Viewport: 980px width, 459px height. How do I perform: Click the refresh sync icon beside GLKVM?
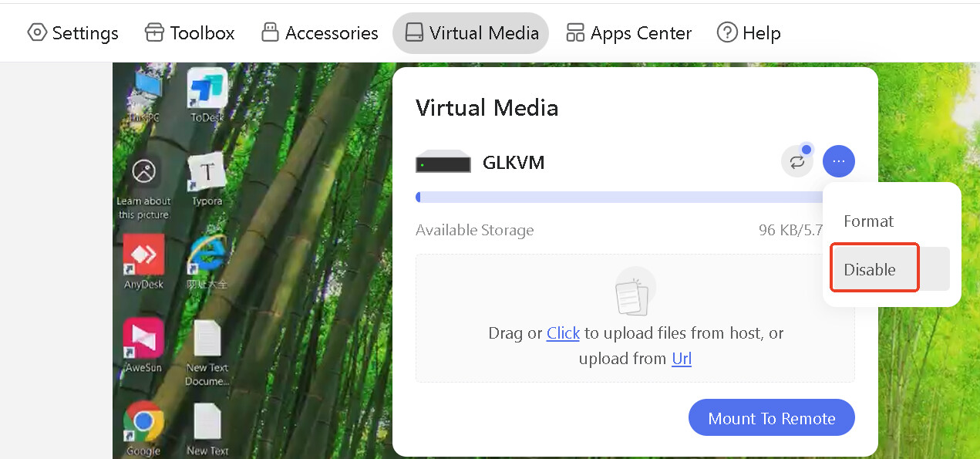pos(797,162)
